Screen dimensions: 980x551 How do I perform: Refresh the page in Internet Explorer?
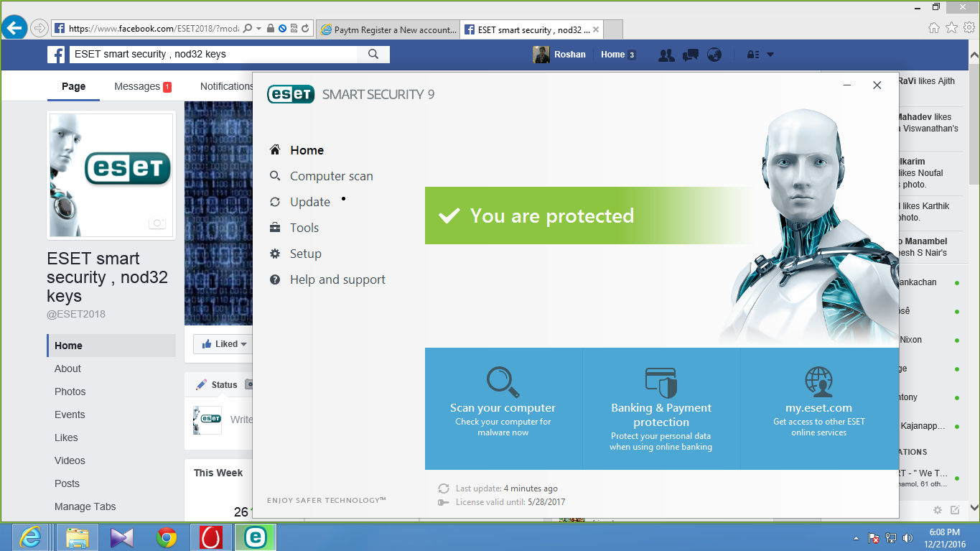pos(305,29)
